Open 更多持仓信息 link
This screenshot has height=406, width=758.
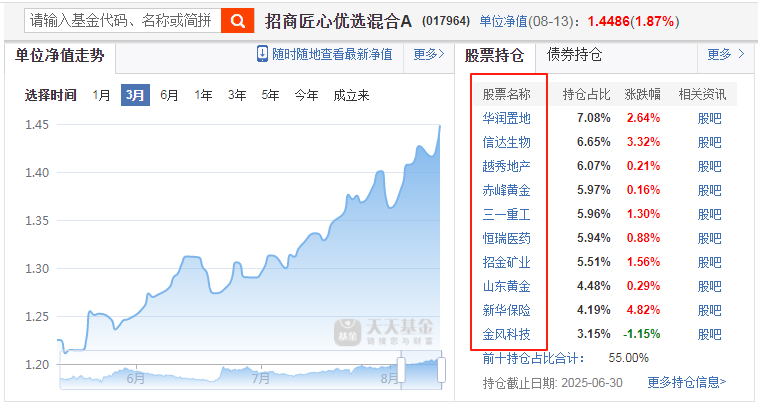[x=686, y=383]
